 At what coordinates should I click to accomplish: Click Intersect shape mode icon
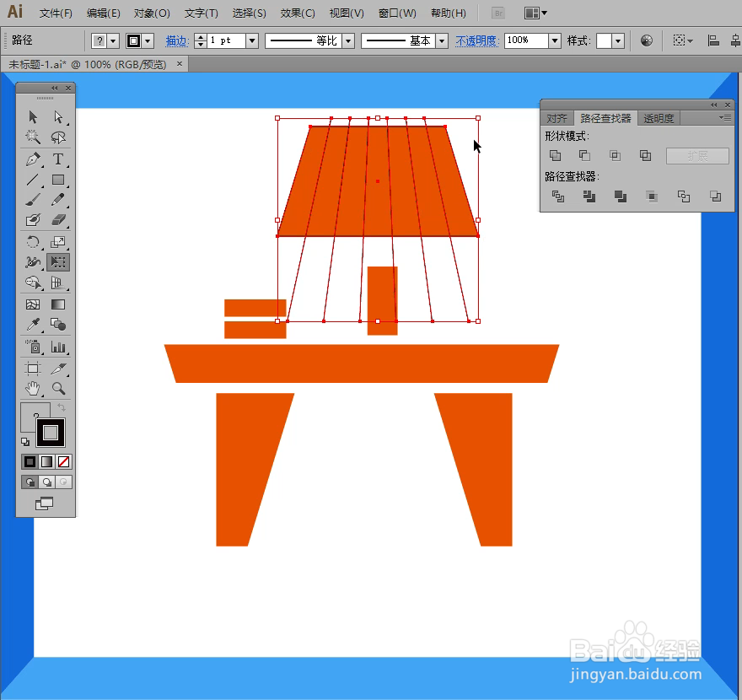click(615, 155)
